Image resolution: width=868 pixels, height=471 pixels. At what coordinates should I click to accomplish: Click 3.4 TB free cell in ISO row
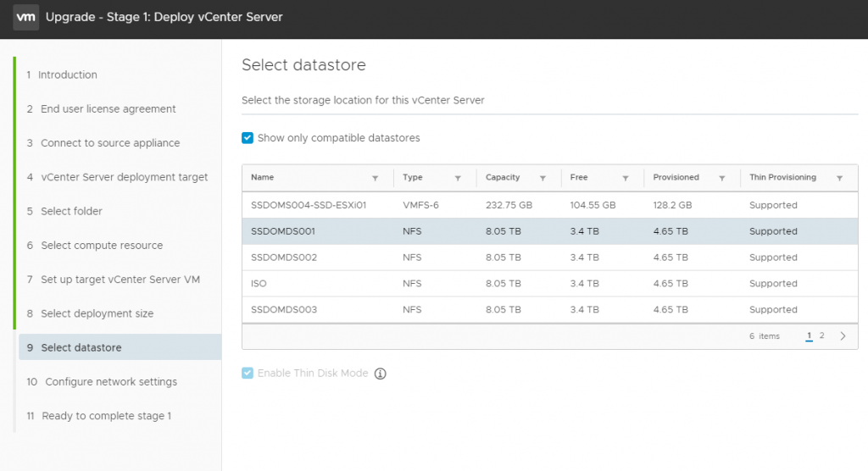point(585,284)
